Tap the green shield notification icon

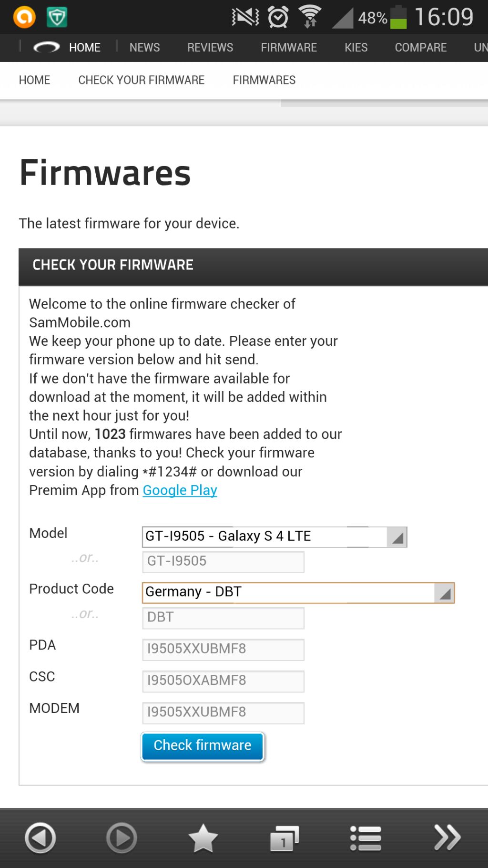[57, 18]
